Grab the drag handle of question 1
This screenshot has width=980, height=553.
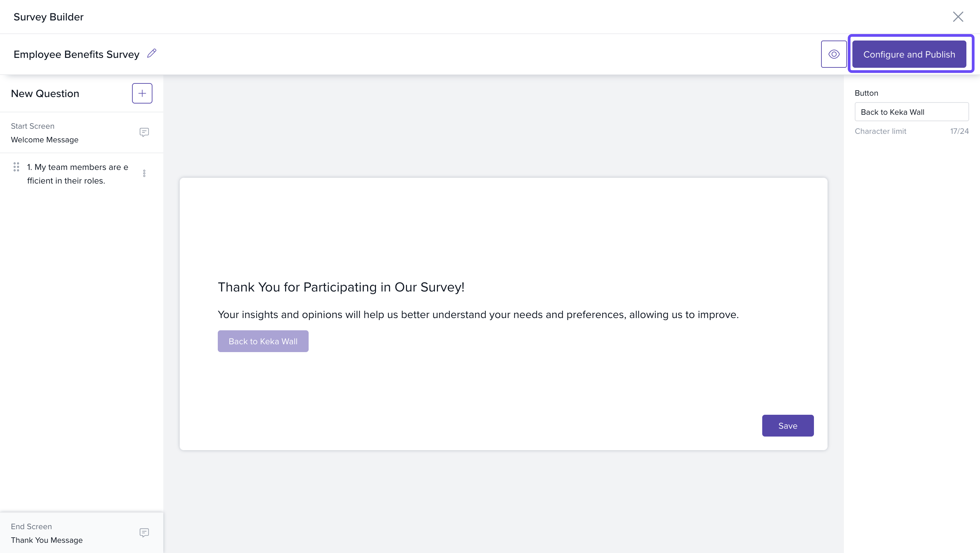coord(16,167)
